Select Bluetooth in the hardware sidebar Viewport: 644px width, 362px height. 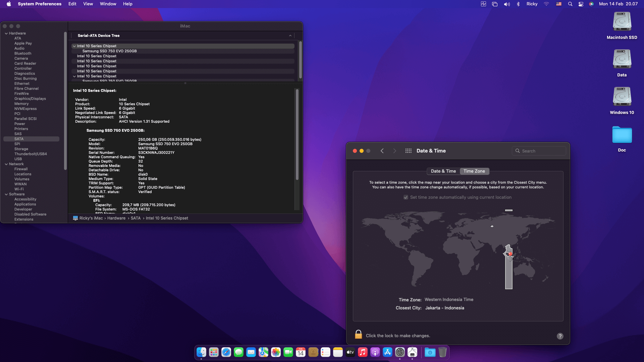(x=23, y=54)
